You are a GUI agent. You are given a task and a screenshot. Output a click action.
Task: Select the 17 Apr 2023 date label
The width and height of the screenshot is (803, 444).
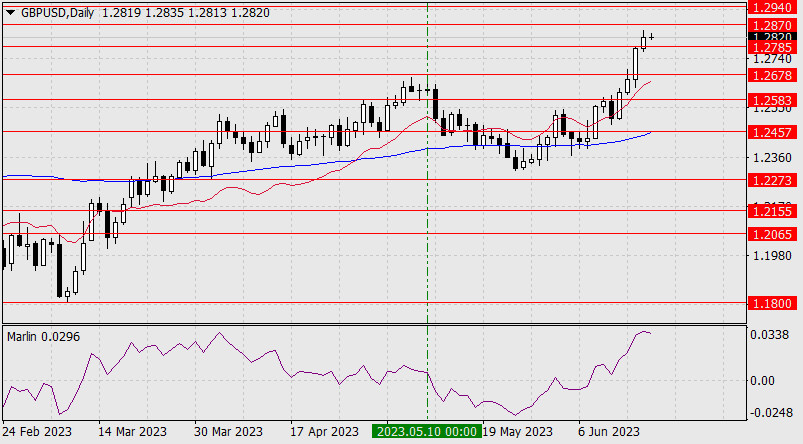[325, 432]
